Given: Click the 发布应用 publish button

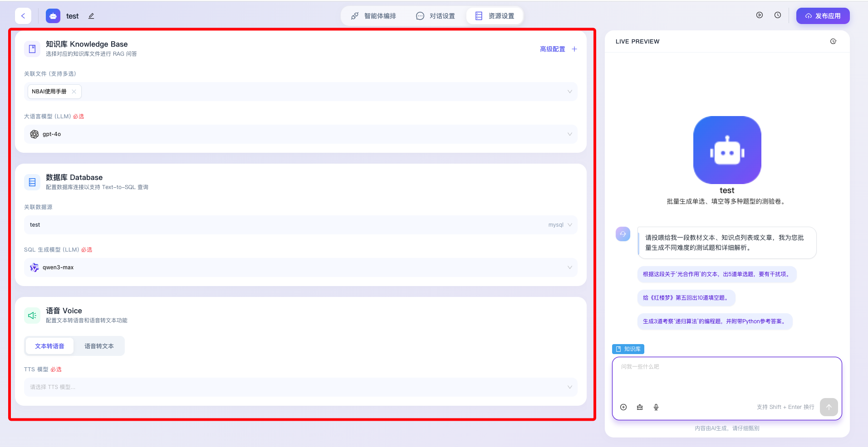Looking at the screenshot, I should click(x=823, y=16).
